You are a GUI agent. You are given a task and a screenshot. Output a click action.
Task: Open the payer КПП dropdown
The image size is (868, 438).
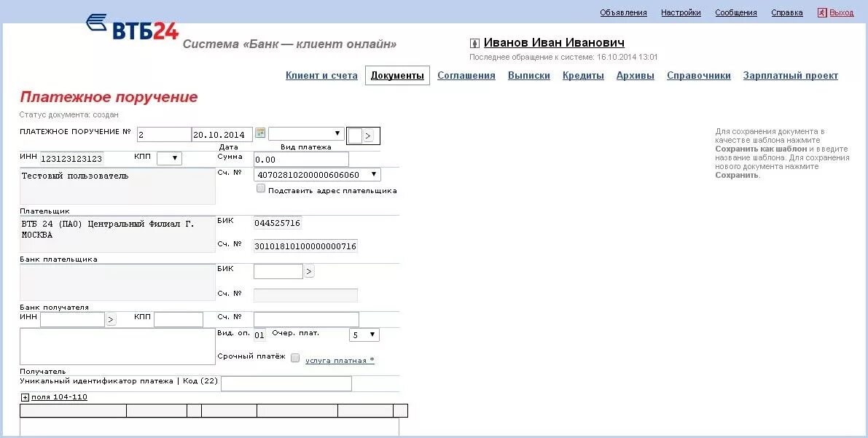(x=169, y=158)
